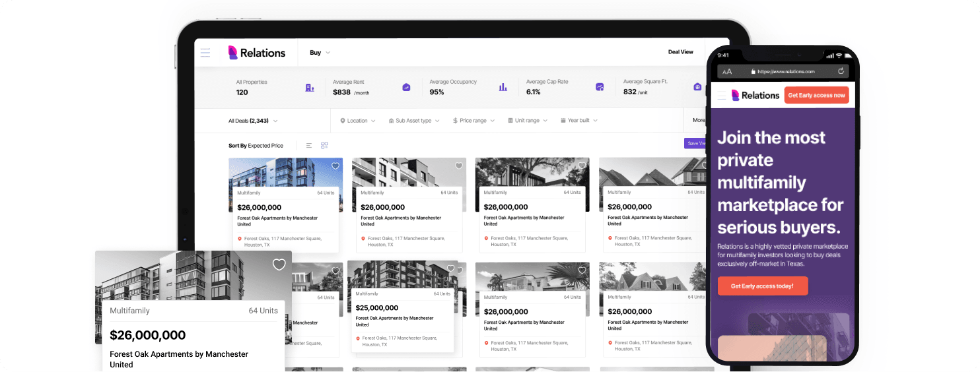Change the Sort By Expected Price option
Image resolution: width=980 pixels, height=372 pixels.
pyautogui.click(x=256, y=146)
